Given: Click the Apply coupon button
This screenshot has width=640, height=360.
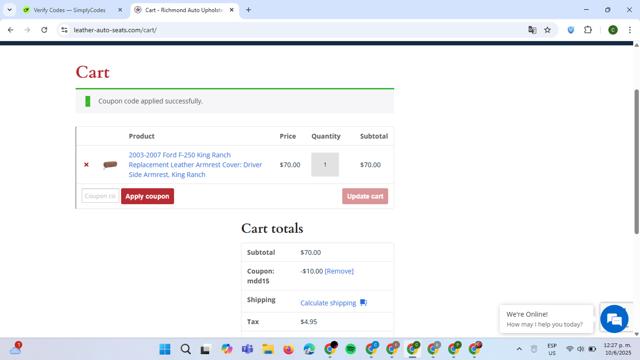Looking at the screenshot, I should [x=147, y=196].
